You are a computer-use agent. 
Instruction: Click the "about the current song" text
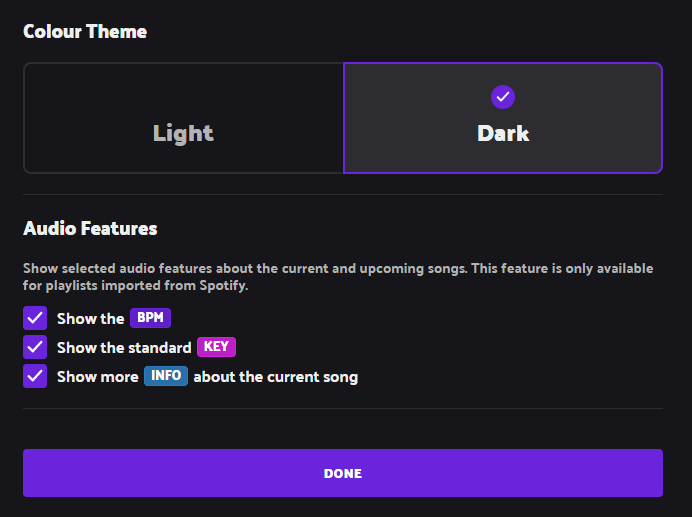click(x=276, y=377)
